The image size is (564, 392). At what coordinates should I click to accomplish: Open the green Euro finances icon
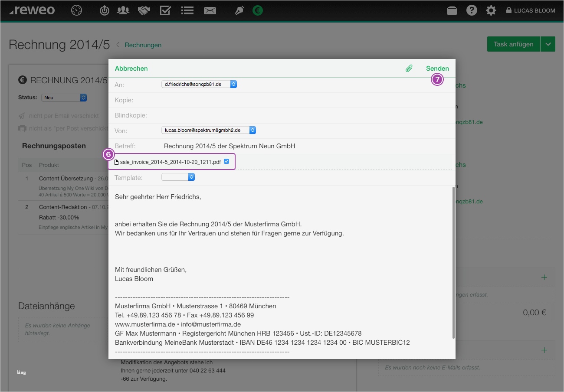point(258,10)
